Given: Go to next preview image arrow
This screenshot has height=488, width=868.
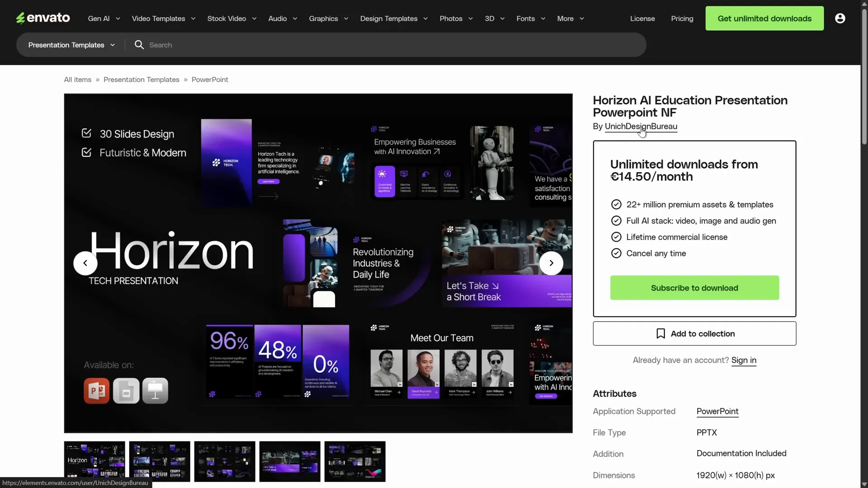Looking at the screenshot, I should point(551,263).
